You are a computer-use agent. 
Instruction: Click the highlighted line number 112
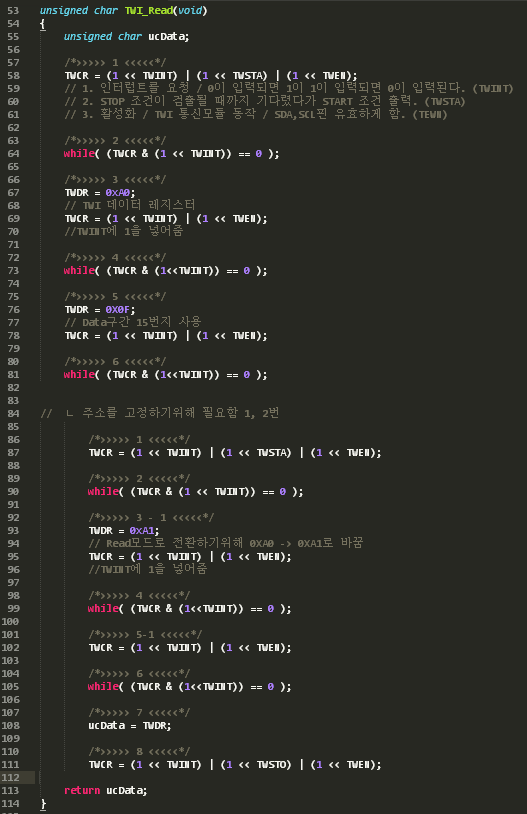point(10,778)
